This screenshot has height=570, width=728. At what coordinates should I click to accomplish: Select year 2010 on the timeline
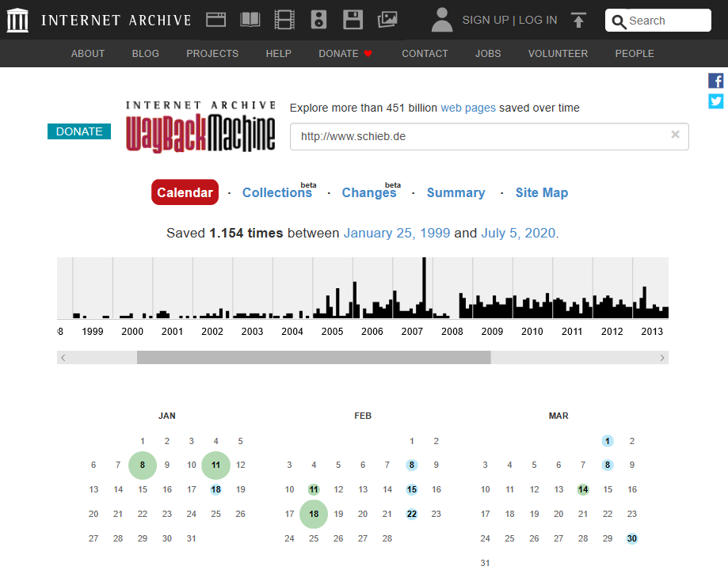coord(532,332)
